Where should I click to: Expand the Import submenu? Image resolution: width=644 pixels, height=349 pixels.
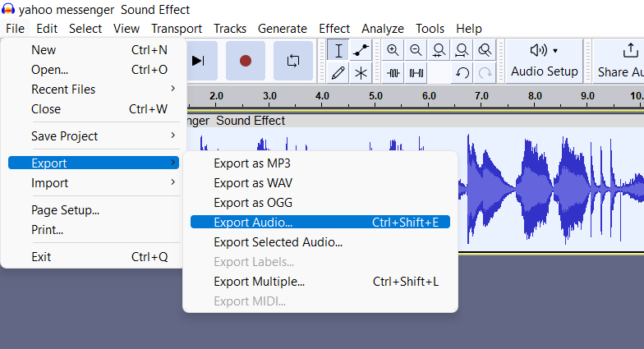[x=90, y=182]
